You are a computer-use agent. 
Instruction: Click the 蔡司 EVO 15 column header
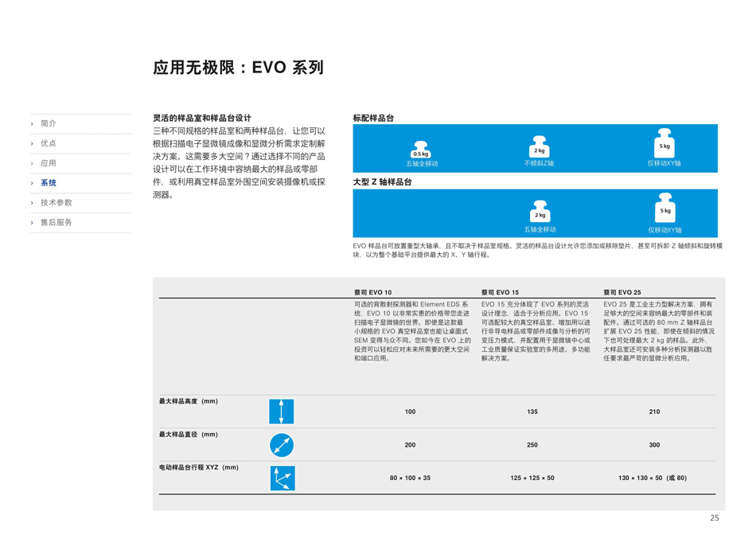(500, 292)
